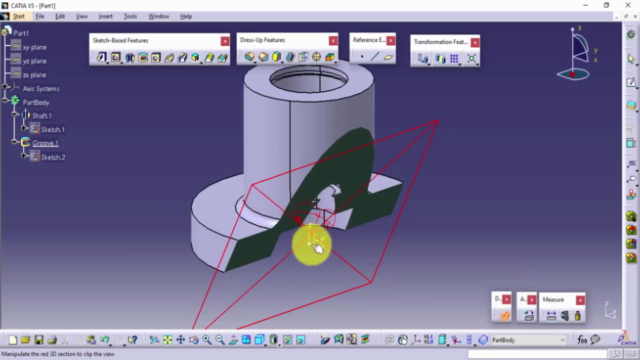Collapse the Groove.1 tree node
Screen dimensions: 640x360
pos(15,142)
